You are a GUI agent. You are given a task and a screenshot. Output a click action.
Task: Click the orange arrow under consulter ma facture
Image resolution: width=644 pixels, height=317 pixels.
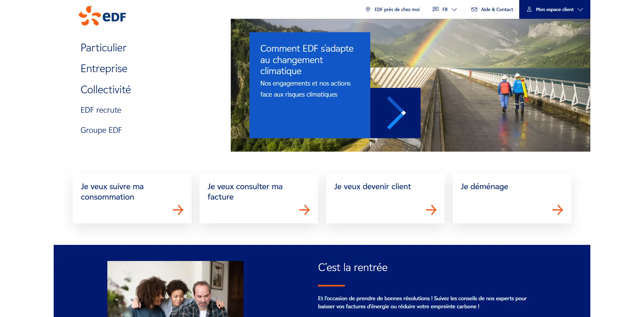[x=305, y=210]
